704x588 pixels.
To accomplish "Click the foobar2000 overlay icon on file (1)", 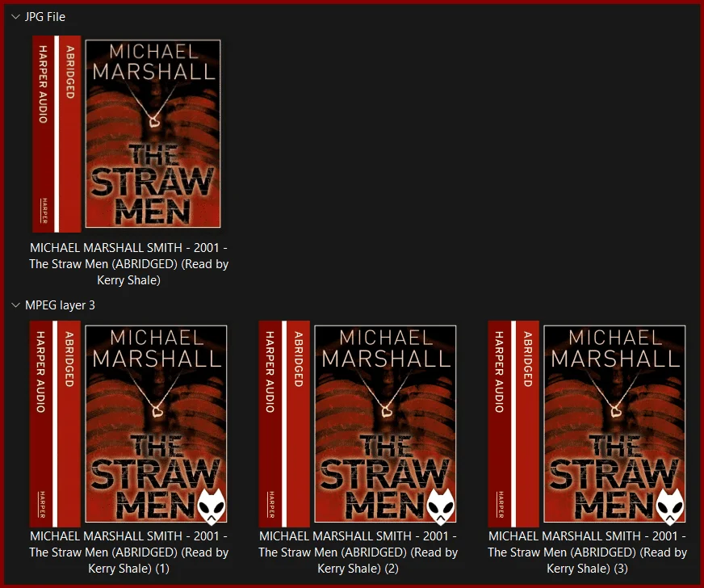I will click(x=212, y=507).
